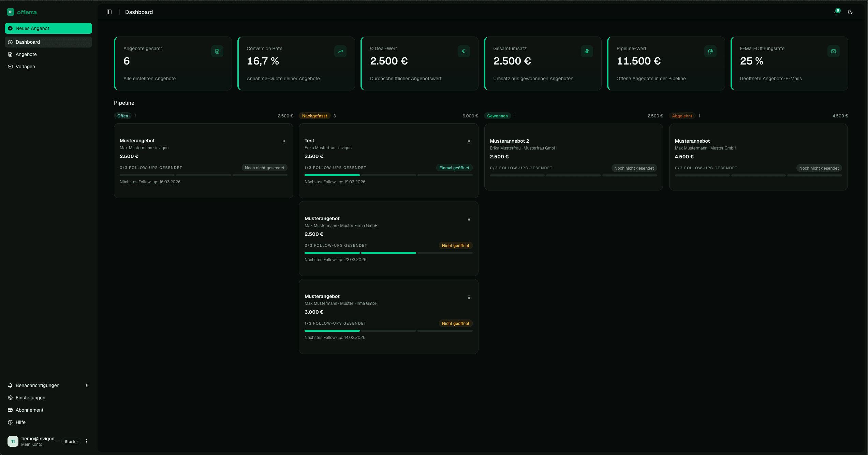868x455 pixels.
Task: Click the Nachgefasst column badge
Action: 314,116
